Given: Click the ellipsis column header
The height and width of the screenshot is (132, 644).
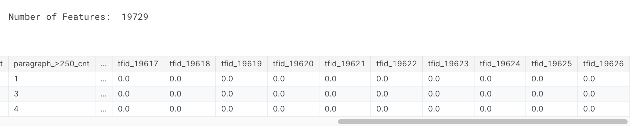Looking at the screenshot, I should [103, 64].
